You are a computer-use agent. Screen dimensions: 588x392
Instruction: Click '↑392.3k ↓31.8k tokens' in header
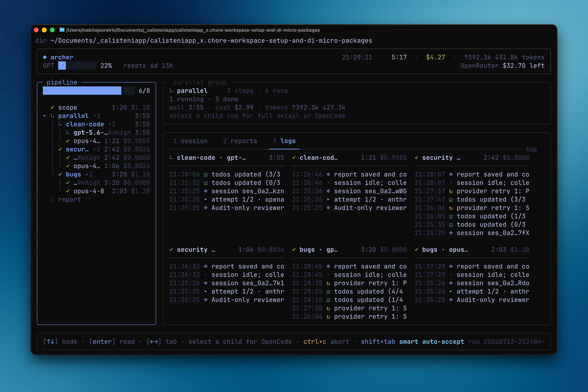(504, 57)
